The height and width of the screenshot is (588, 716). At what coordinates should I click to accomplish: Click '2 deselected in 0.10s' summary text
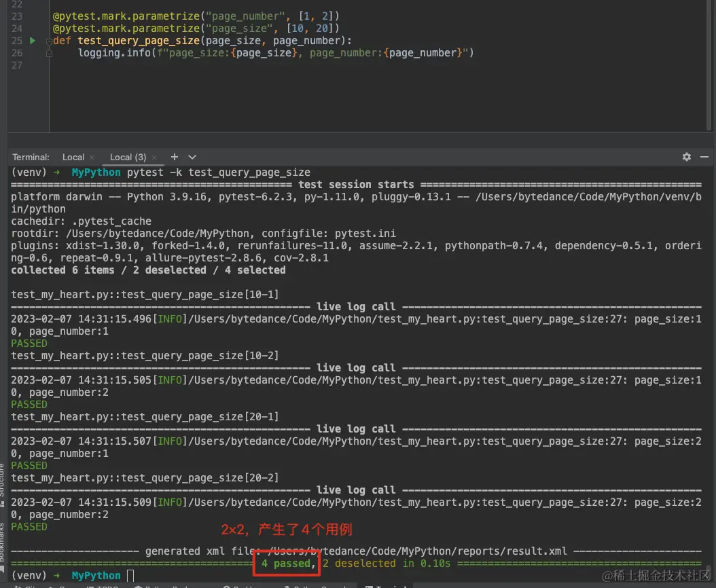point(387,564)
